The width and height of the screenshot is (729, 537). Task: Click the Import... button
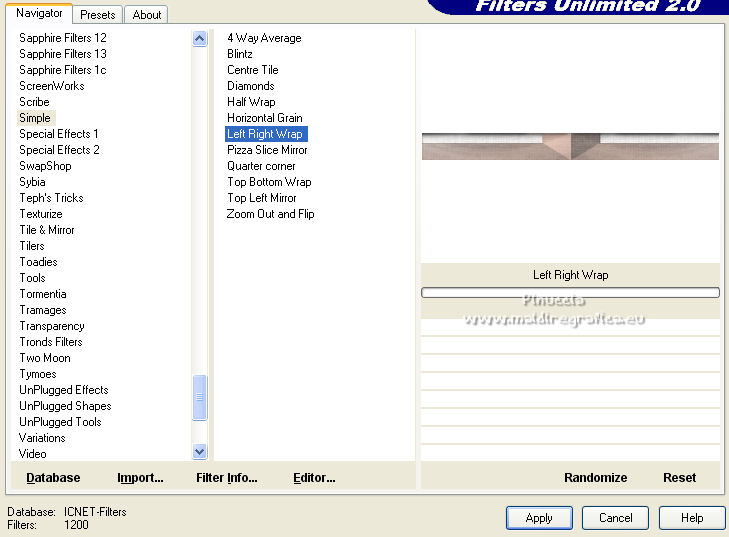(140, 477)
